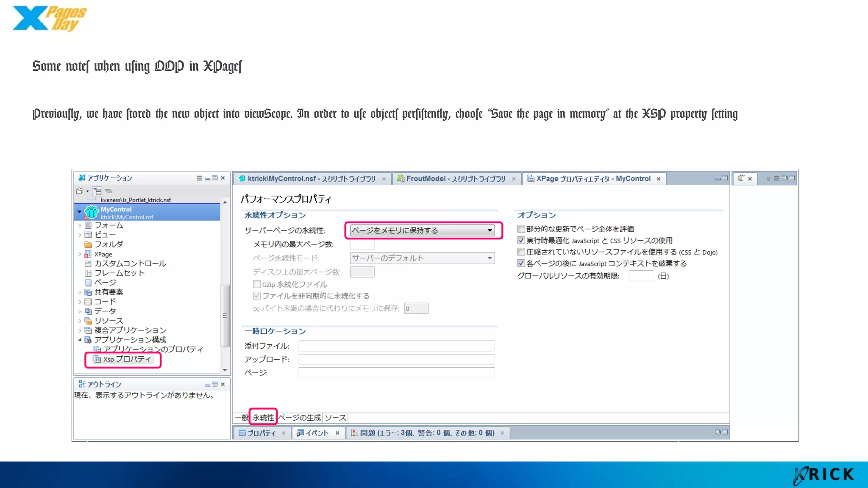Viewport: 868px width, 488px height.
Task: Click the グローバルリソースの有効期限 days field
Action: click(x=641, y=276)
